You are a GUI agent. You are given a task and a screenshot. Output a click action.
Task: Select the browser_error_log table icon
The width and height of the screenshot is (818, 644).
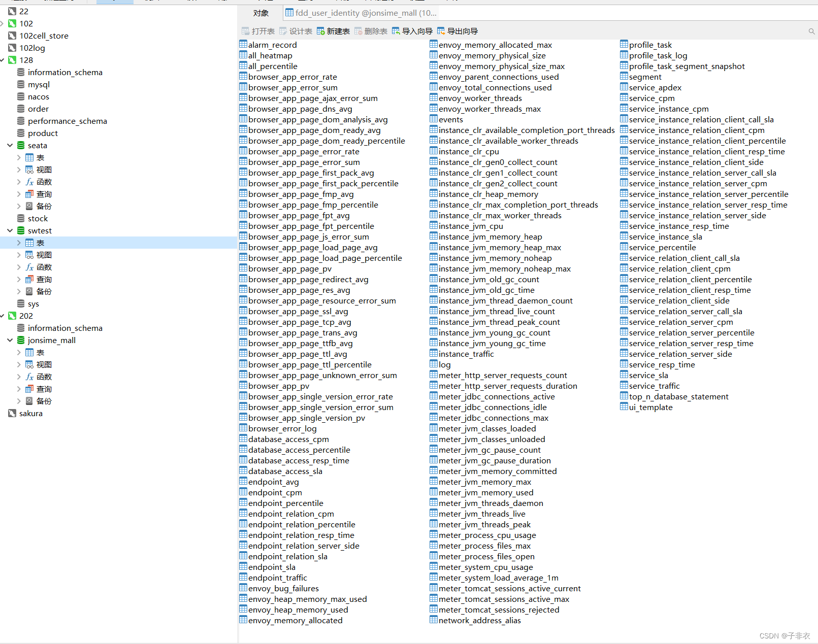(243, 428)
